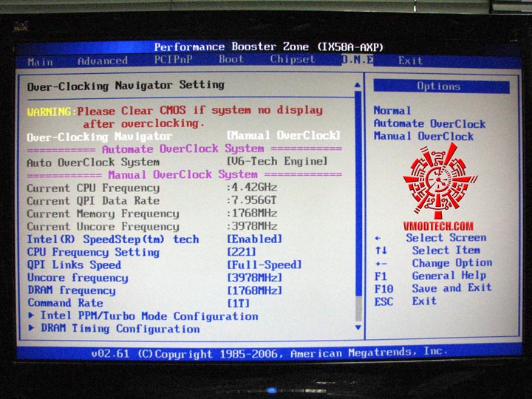Expand Intel PPM/Turbo Mode Configuration arrow
Viewport: 532px width, 399px height.
coord(31,316)
